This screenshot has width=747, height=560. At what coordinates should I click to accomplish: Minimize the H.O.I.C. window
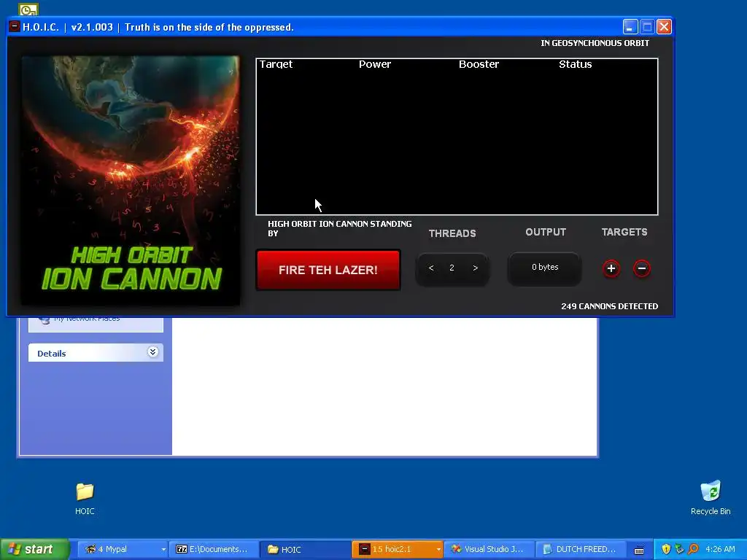[x=630, y=27]
